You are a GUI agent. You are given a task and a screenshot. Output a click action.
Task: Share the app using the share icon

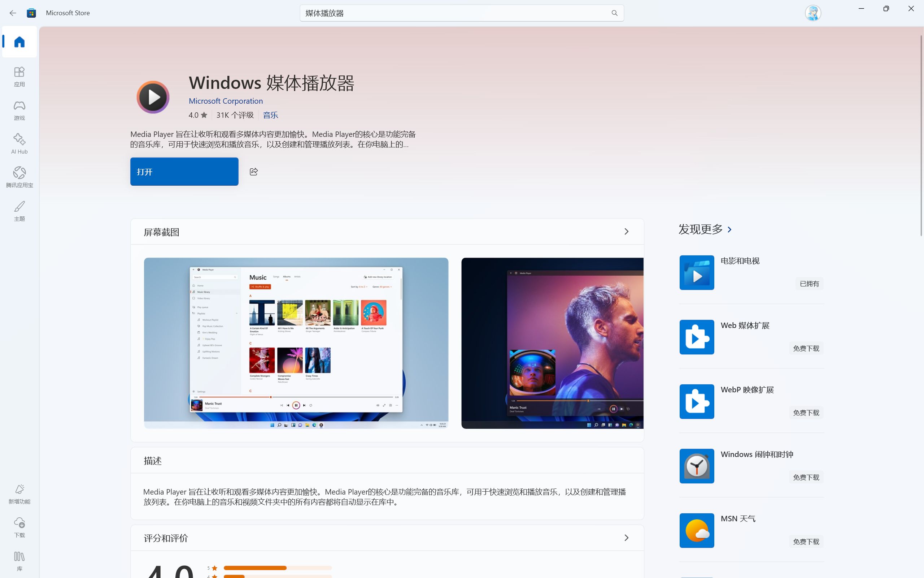point(253,172)
